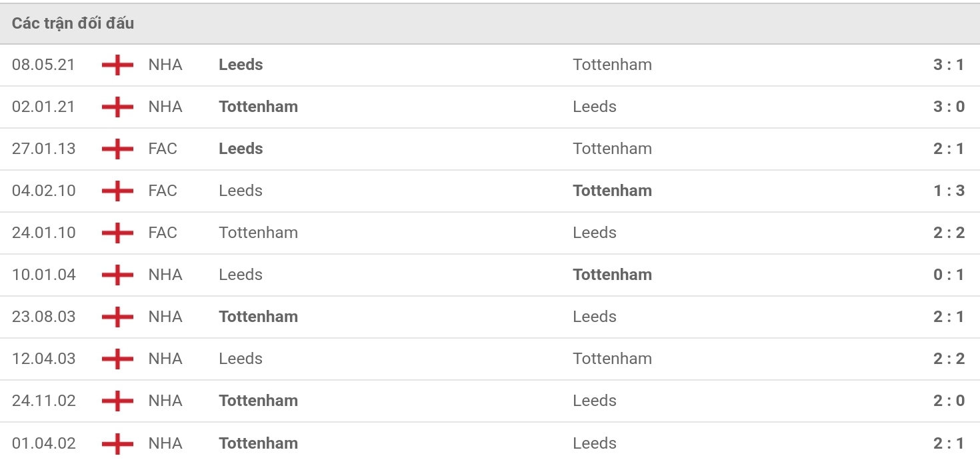Screen dimensions: 980x460
Task: Open the 2 : 1 score on 01.04.02
Action: tap(949, 443)
